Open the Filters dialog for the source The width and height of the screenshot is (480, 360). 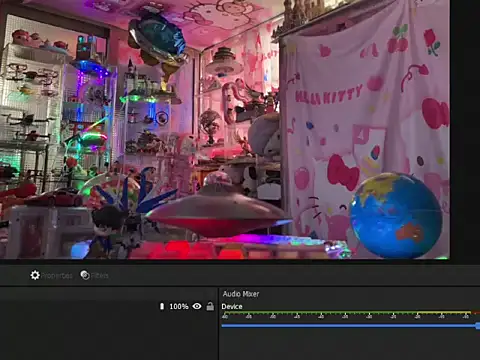[94, 275]
